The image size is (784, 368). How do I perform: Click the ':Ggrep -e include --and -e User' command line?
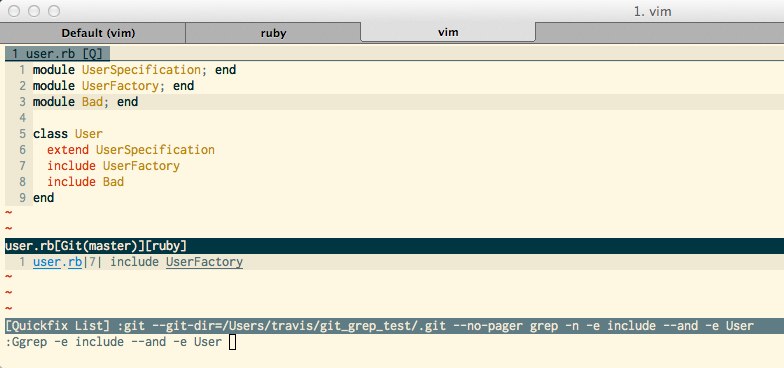coord(114,342)
